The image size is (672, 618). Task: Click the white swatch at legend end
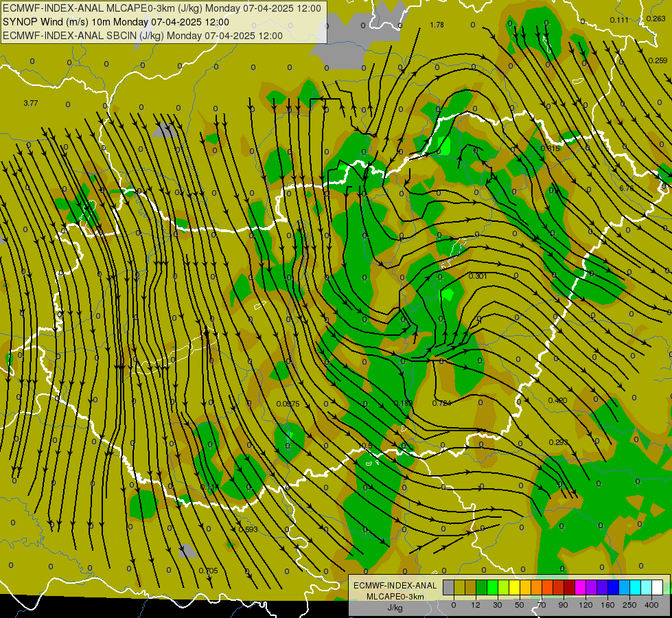(x=658, y=587)
